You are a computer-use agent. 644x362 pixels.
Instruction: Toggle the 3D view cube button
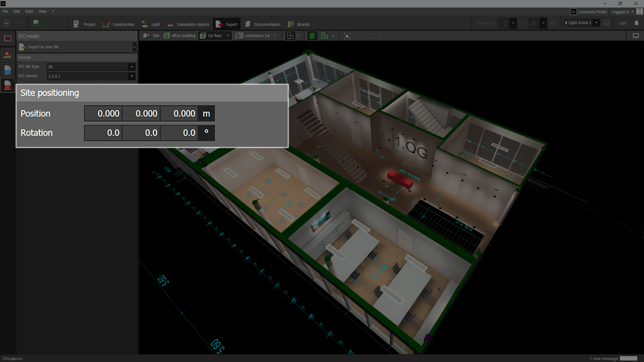tap(312, 36)
